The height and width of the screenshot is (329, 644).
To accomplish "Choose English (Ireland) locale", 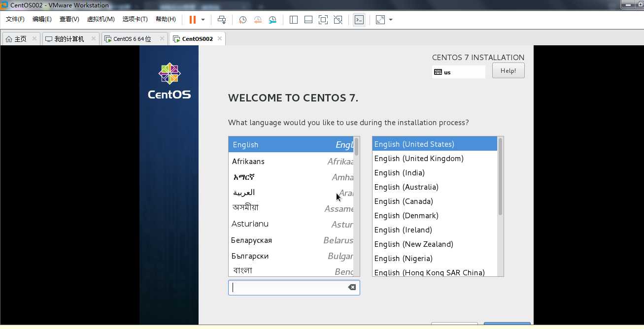I will [435, 230].
